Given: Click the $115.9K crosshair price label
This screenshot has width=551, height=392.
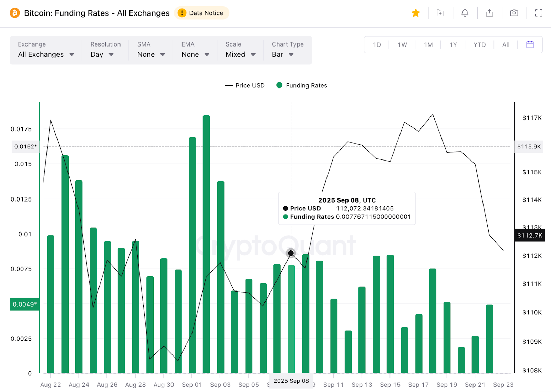Looking at the screenshot, I should pyautogui.click(x=529, y=147).
